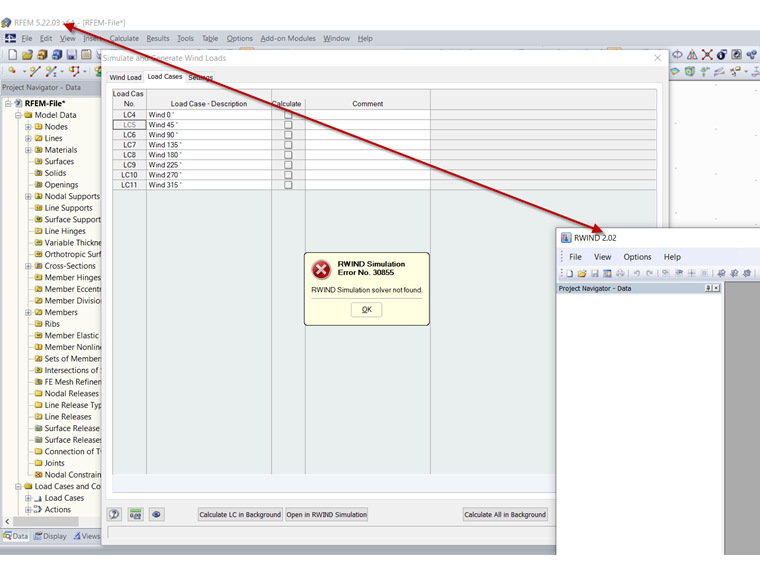
Task: Expand the Cross-Sections tree node
Action: click(x=28, y=266)
